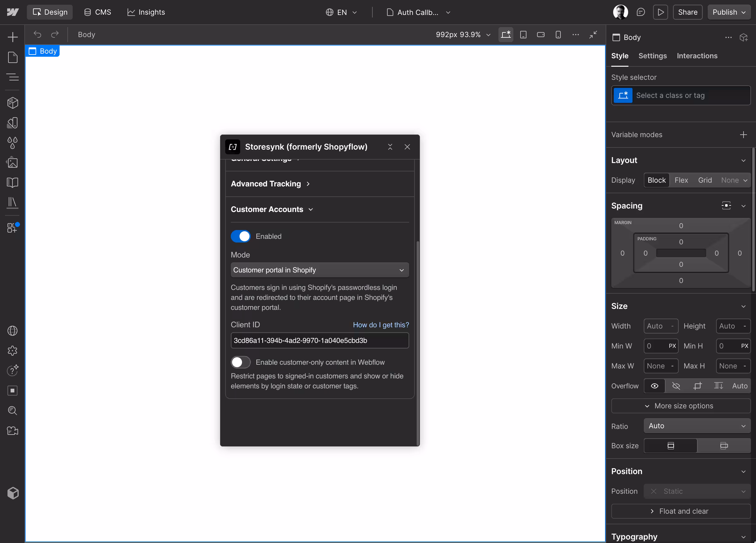Viewport: 756px width, 543px height.
Task: Expand the Advanced Tracking section
Action: pyautogui.click(x=270, y=184)
